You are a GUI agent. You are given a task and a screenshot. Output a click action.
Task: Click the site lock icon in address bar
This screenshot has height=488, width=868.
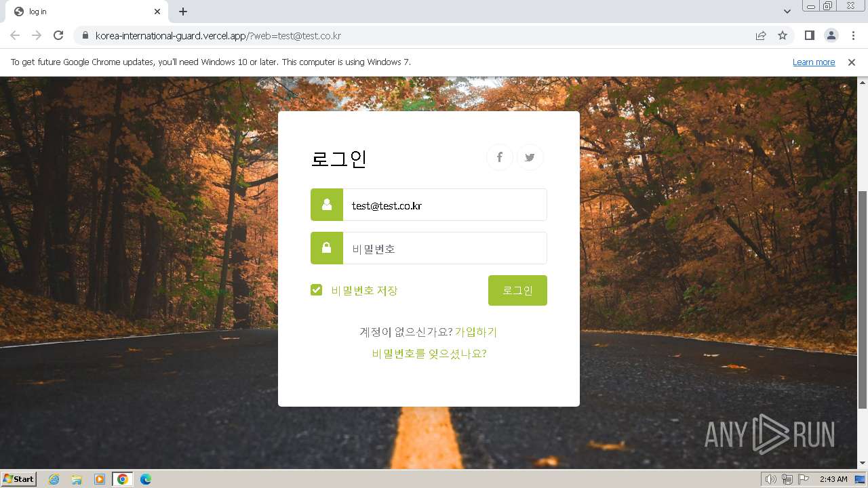click(85, 36)
